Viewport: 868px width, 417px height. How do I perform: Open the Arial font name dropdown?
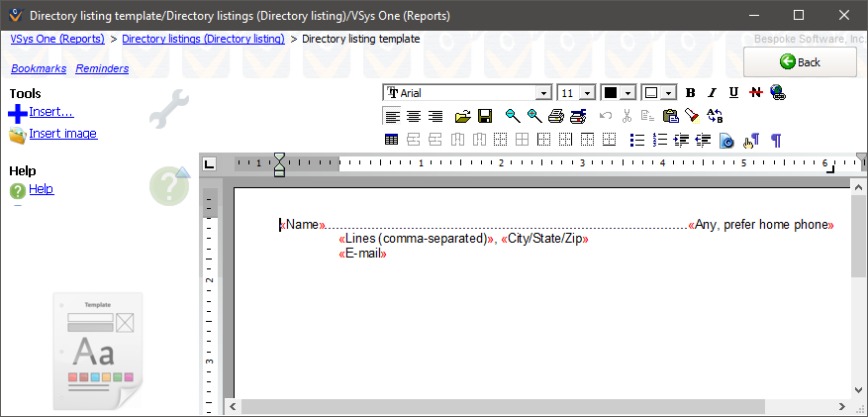(542, 92)
